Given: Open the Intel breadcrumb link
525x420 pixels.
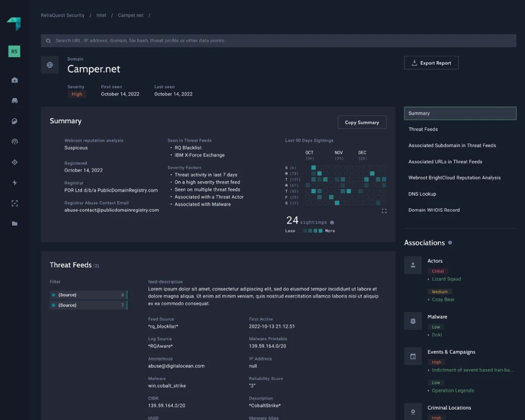Looking at the screenshot, I should pos(101,15).
